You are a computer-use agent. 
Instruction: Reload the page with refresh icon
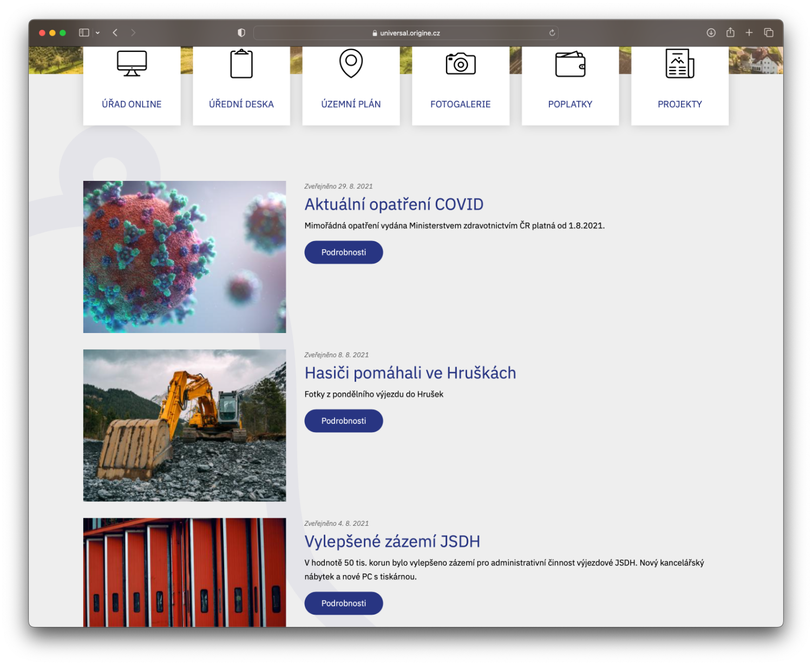tap(552, 32)
